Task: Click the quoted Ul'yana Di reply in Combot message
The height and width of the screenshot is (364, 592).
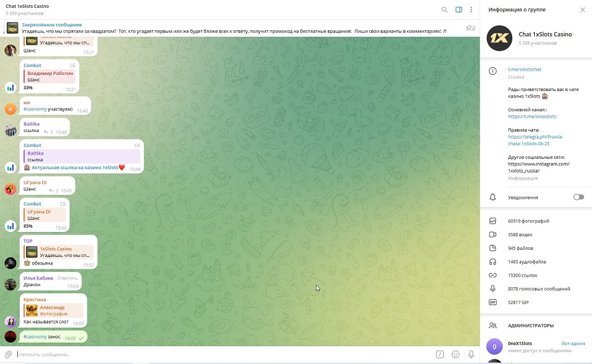Action: point(45,215)
